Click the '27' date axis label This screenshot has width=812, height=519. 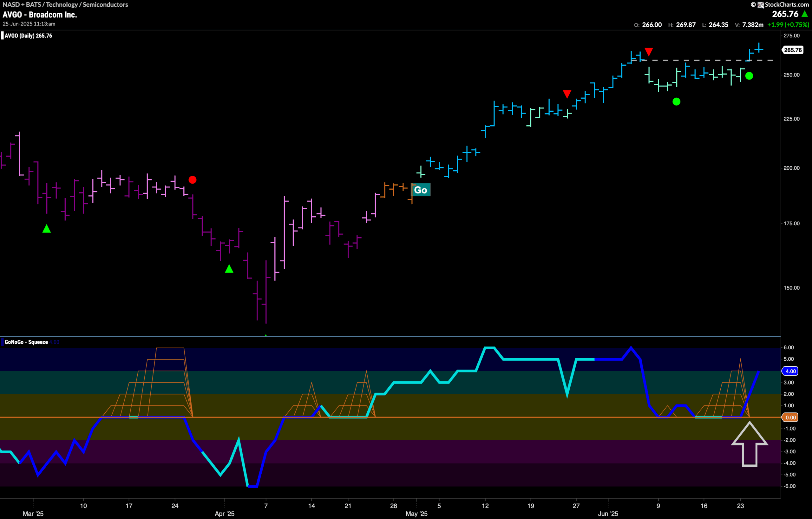click(x=576, y=506)
